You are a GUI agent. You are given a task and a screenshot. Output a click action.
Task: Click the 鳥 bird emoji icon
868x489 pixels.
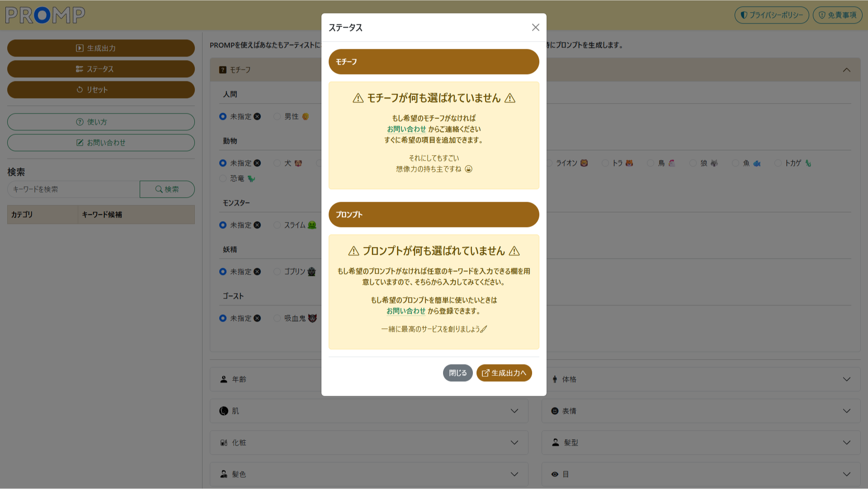click(672, 163)
